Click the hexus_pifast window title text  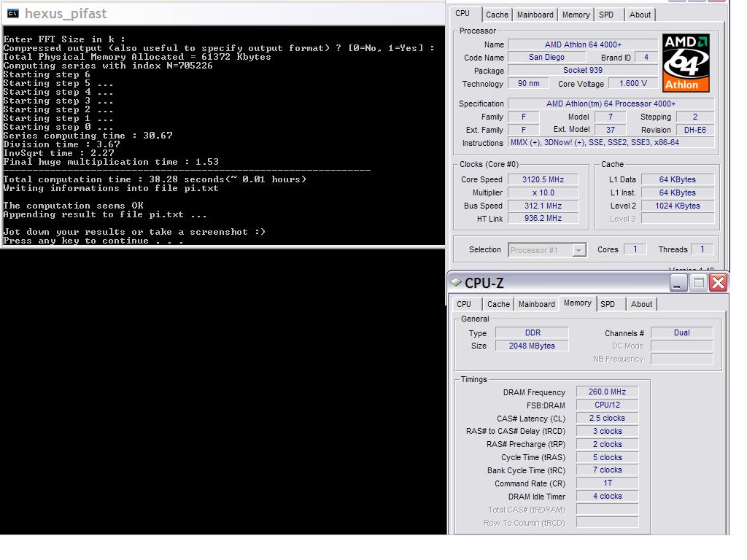click(66, 13)
